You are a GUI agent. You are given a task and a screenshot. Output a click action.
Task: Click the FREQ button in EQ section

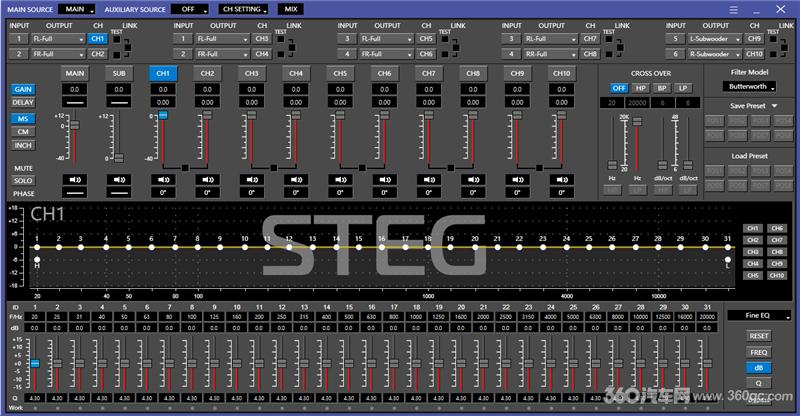(759, 352)
